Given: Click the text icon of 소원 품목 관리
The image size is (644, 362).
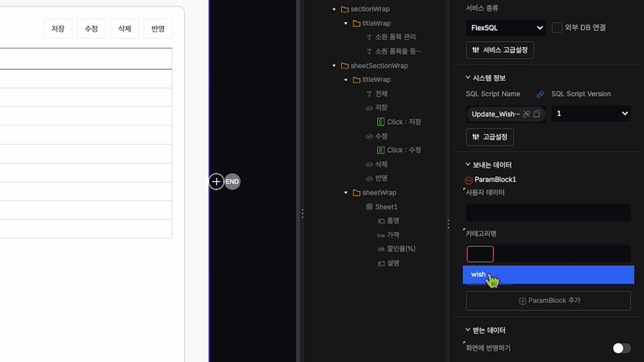Looking at the screenshot, I should click(369, 38).
